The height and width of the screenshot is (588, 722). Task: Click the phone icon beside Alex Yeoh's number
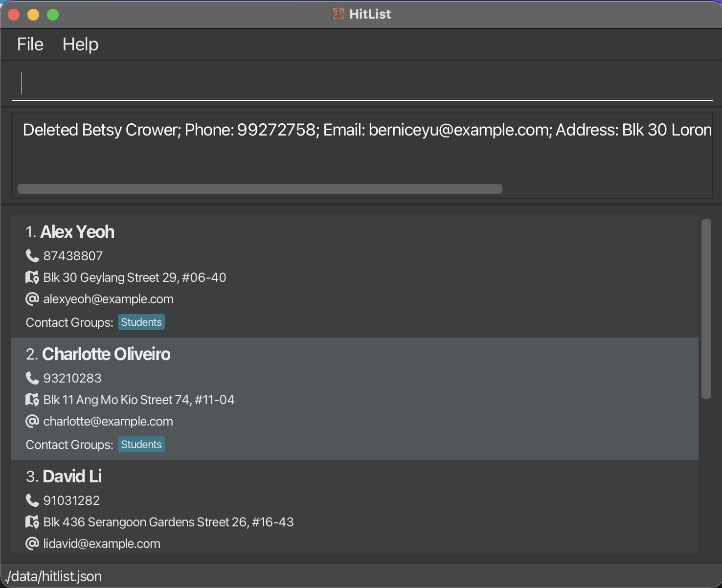32,255
